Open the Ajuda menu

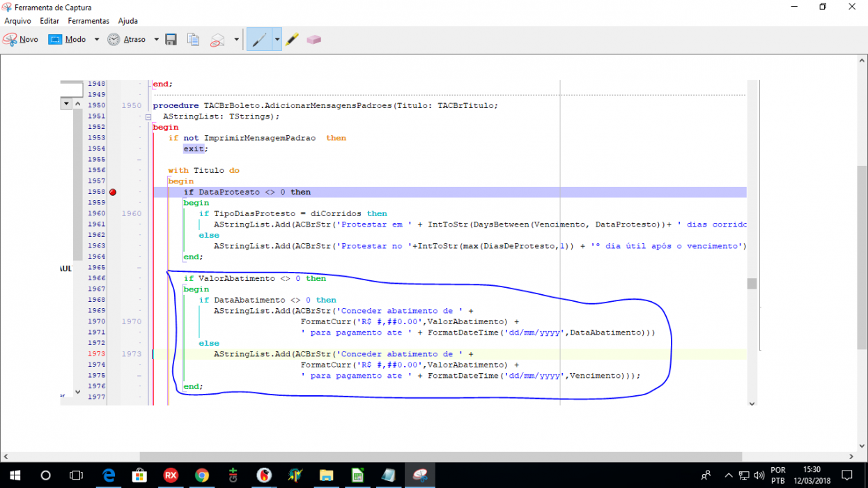(127, 21)
